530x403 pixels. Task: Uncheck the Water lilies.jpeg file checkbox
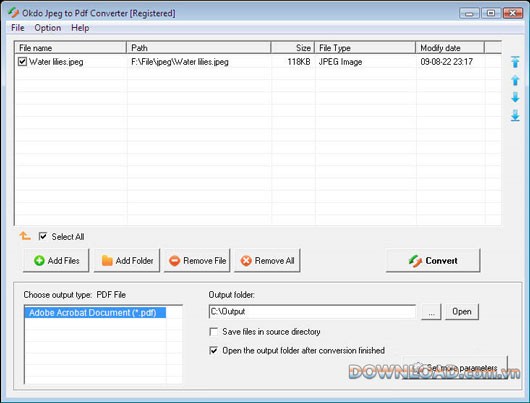[22, 62]
